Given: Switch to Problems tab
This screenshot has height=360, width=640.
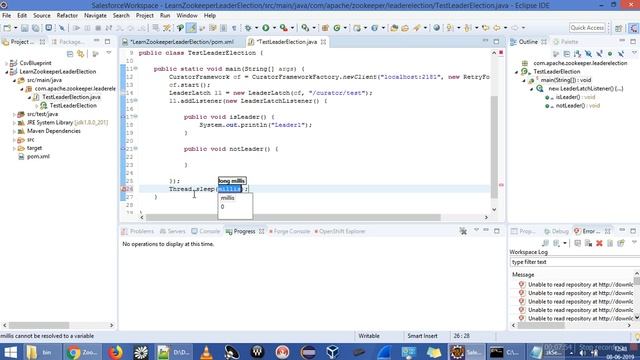Looking at the screenshot, I should (x=138, y=231).
